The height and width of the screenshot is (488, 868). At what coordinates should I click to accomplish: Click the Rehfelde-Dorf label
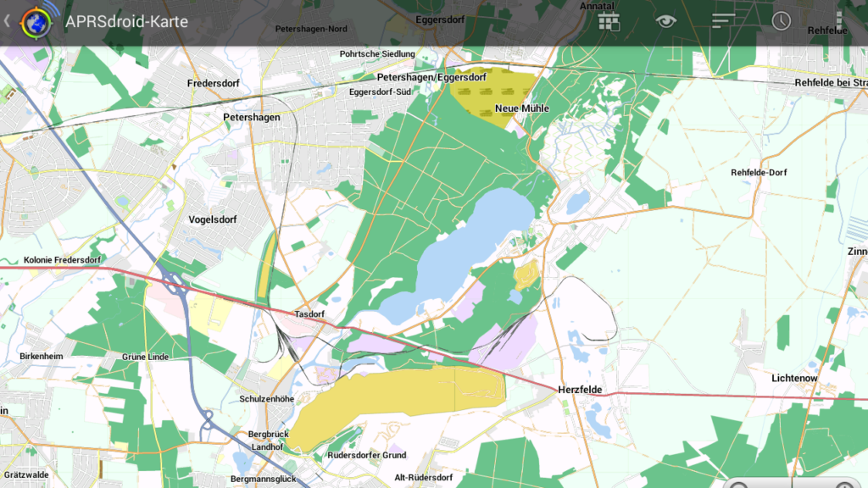[x=759, y=173]
